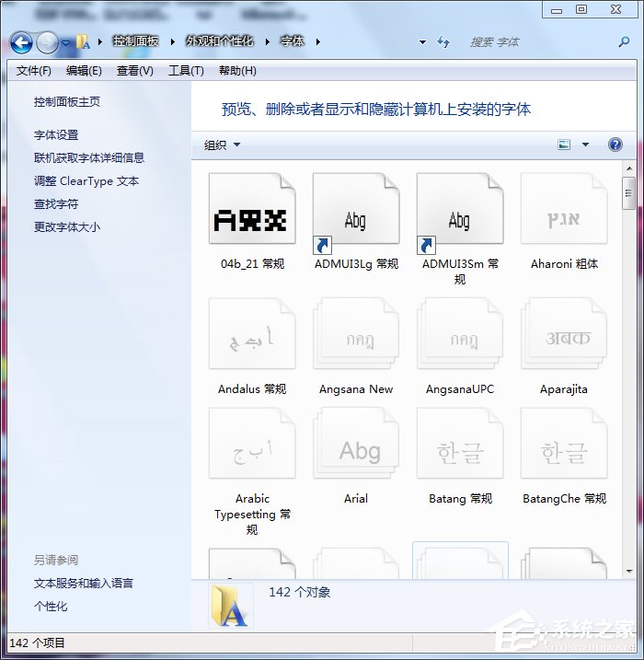Open the 工具(T) menu
The height and width of the screenshot is (660, 644).
point(185,71)
